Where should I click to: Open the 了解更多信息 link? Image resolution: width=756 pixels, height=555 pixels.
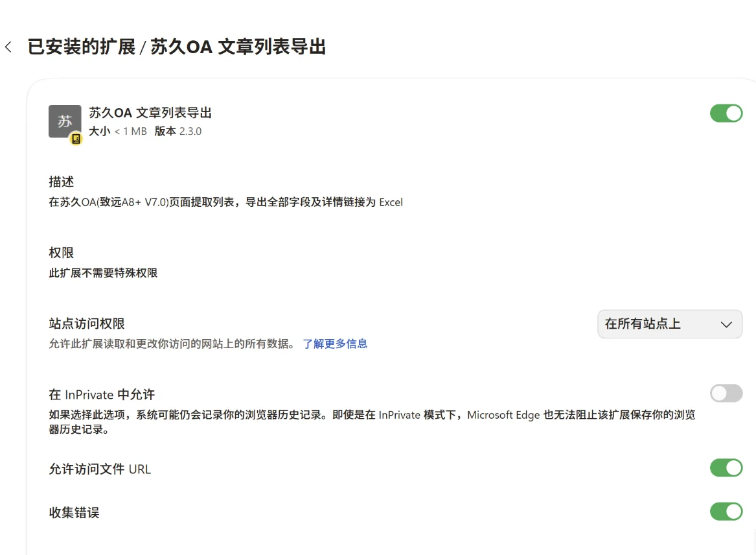pos(335,344)
